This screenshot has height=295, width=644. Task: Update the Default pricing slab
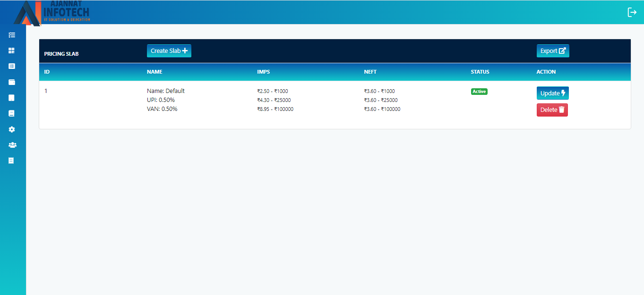coord(552,93)
